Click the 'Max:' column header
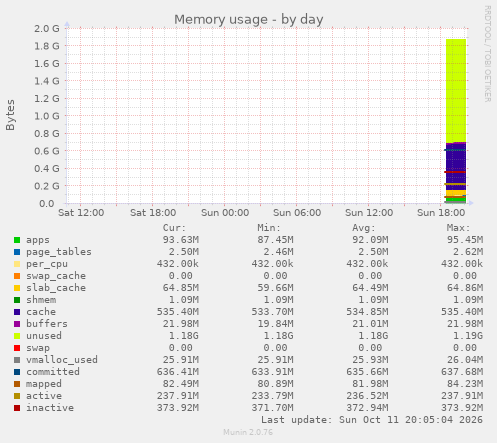 tap(458, 228)
